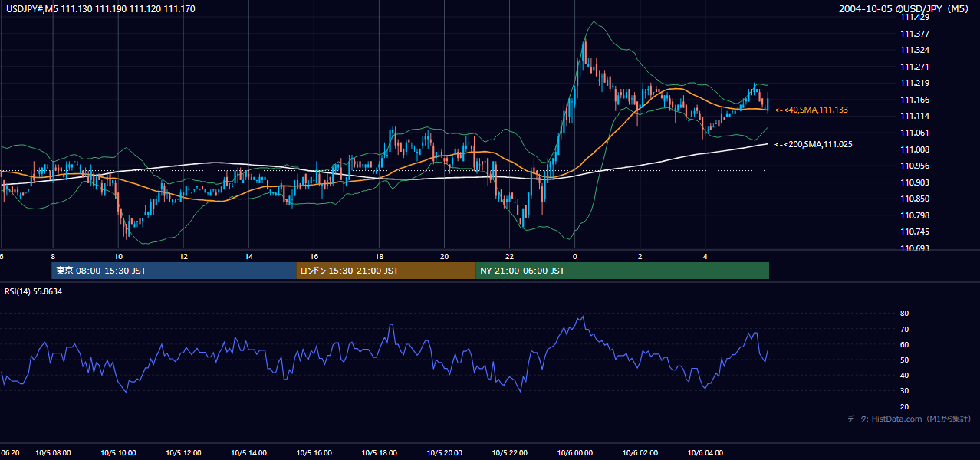Click RSI scale value 60
Screen dimensions: 980x460
(x=905, y=344)
